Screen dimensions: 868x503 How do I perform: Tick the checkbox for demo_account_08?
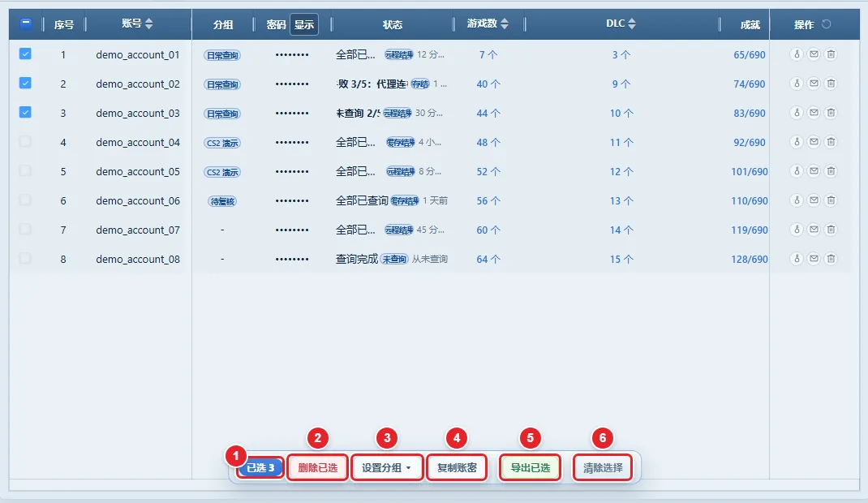(25, 259)
